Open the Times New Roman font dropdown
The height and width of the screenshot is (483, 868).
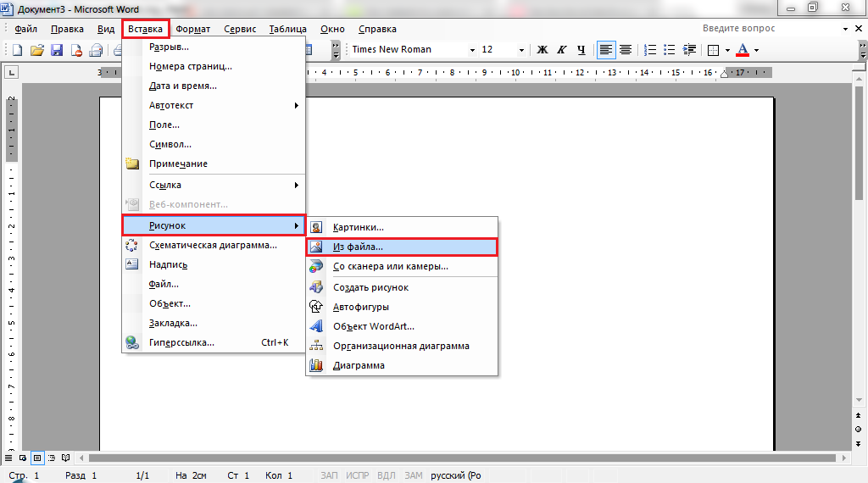coord(472,50)
